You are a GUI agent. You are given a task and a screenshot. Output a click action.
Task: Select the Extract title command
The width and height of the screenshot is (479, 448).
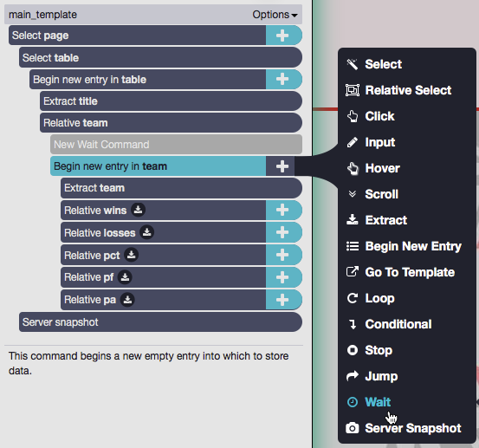(x=172, y=101)
